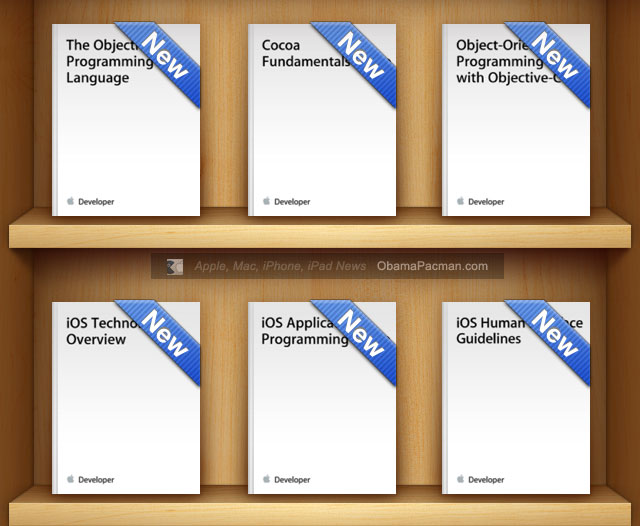This screenshot has height=526, width=640.
Task: Open Object-Oriented Programming with Objective-C book
Action: 516,120
